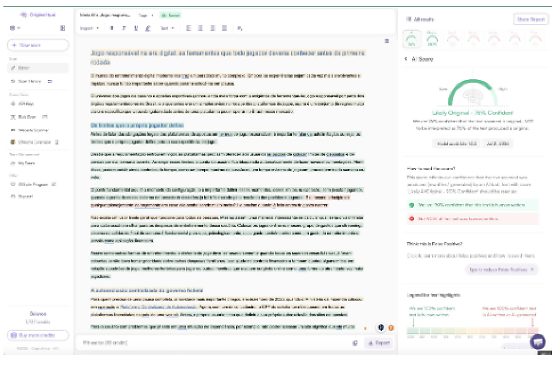The height and width of the screenshot is (373, 560).
Task: Click the confidence color scale bar
Action: pos(472,331)
